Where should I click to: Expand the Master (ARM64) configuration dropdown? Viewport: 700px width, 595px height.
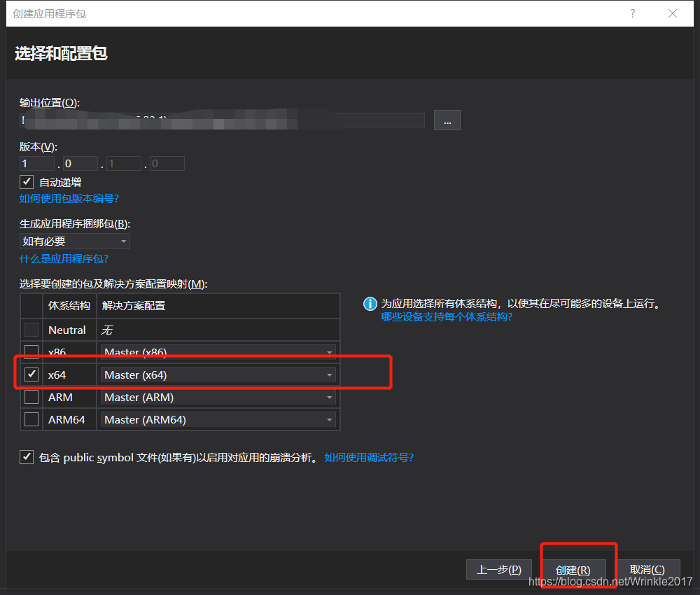click(218, 419)
